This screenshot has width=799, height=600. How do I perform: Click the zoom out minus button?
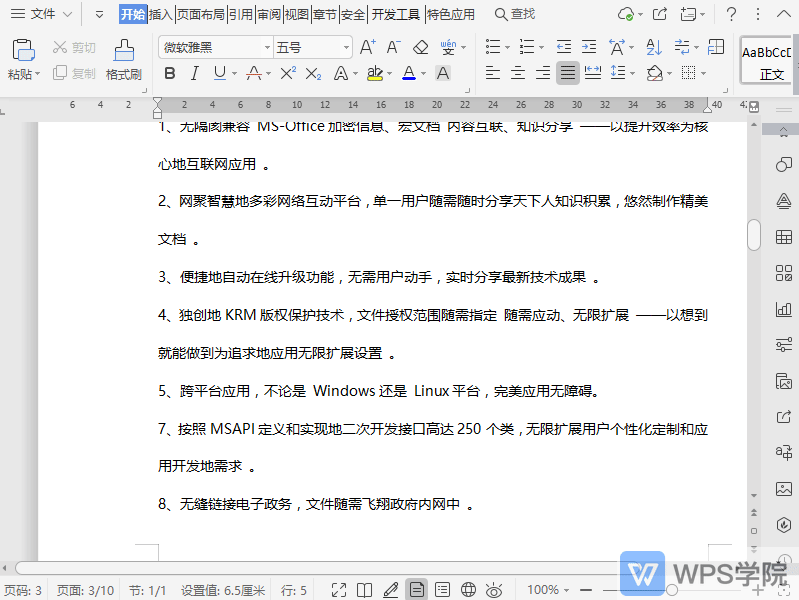click(x=586, y=590)
